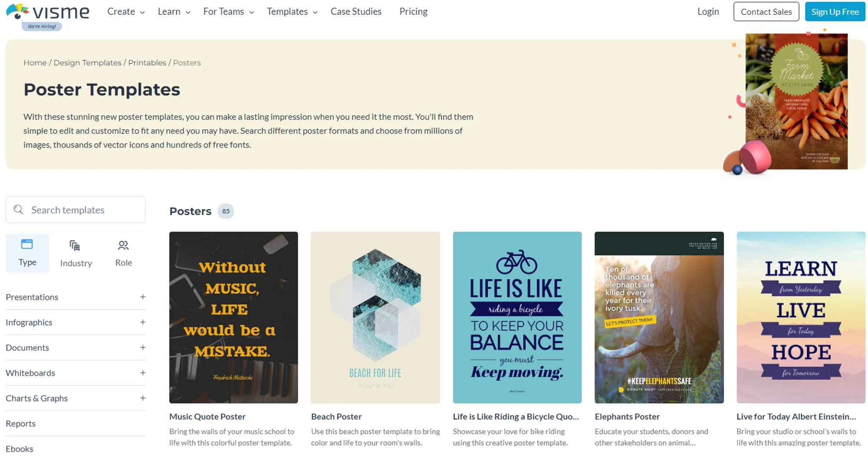
Task: Click the Sign Up Free button
Action: [835, 12]
